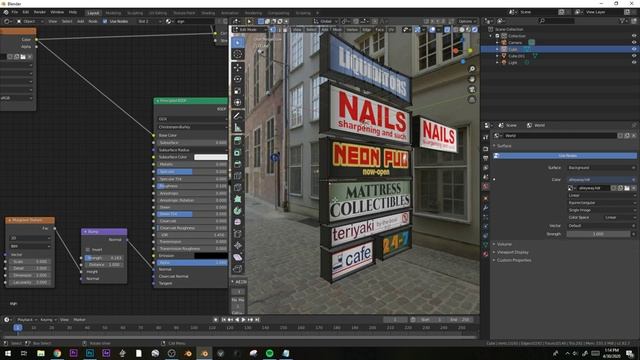The height and width of the screenshot is (360, 640).
Task: Click Options in the top viewport header
Action: point(467,21)
